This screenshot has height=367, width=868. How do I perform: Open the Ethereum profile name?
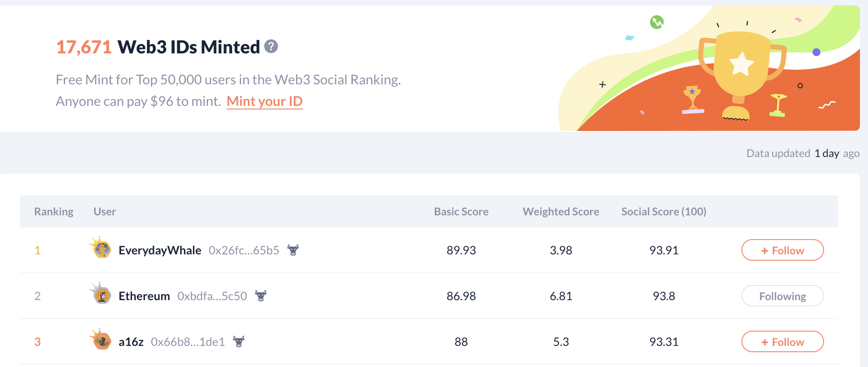(x=144, y=296)
